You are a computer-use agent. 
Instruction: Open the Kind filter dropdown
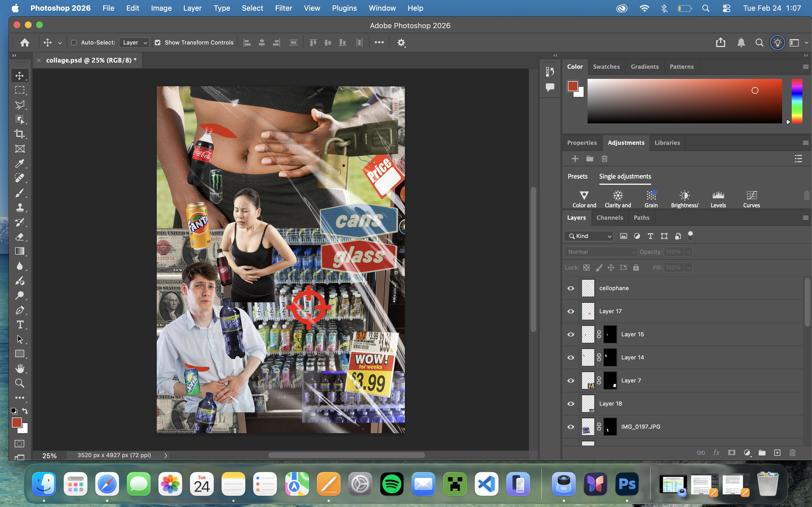pyautogui.click(x=589, y=236)
